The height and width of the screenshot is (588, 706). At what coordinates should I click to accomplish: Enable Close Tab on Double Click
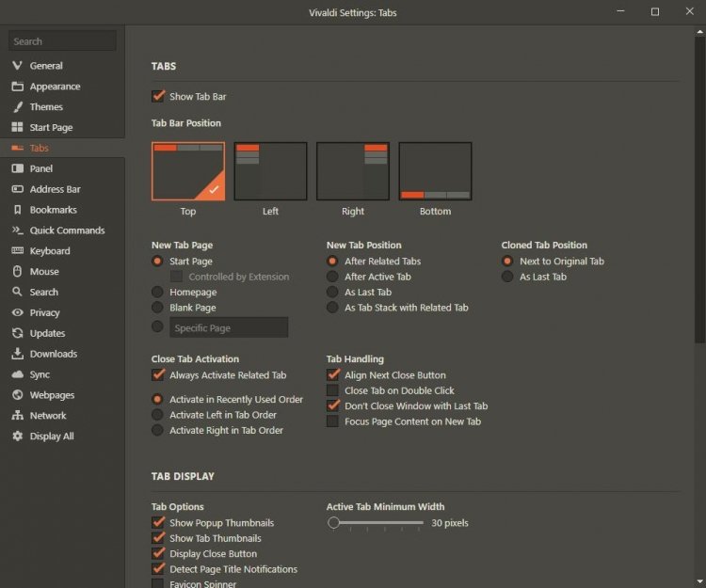coord(332,390)
